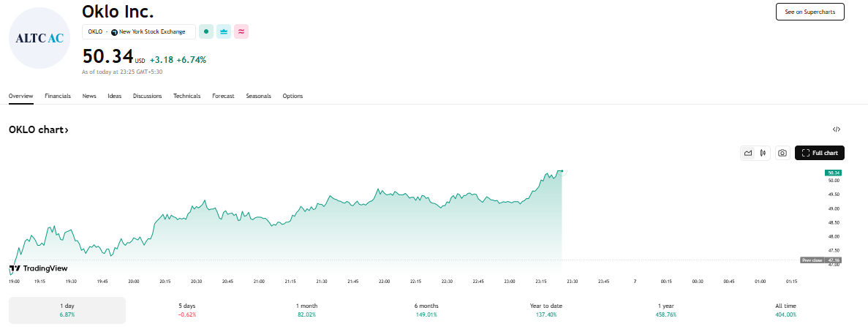This screenshot has width=868, height=332.
Task: Select the 1 year range
Action: click(666, 310)
